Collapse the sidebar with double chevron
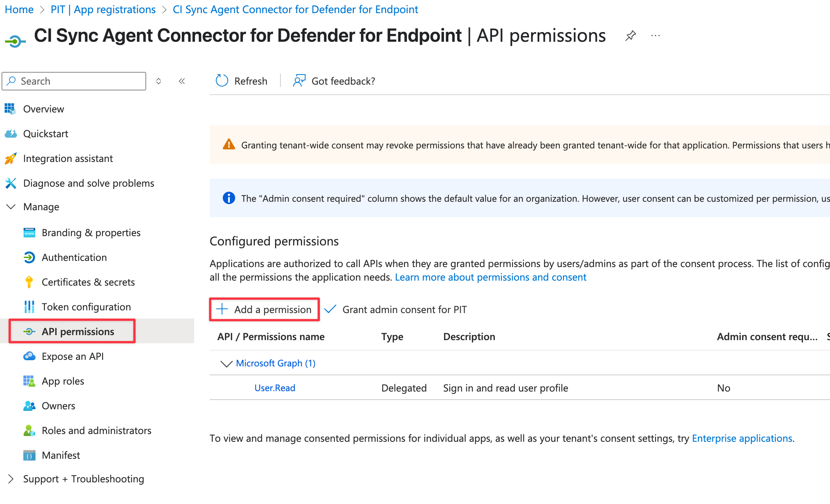 point(182,81)
